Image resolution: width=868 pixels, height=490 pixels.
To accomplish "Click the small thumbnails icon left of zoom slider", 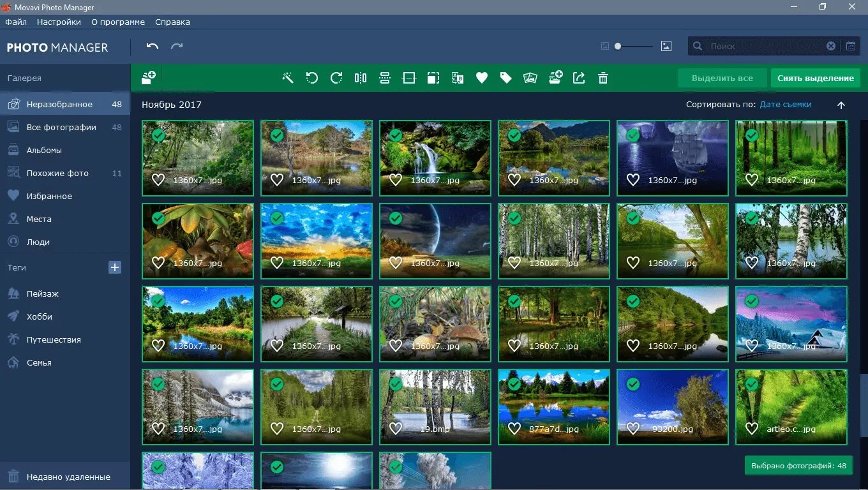I will coord(605,46).
